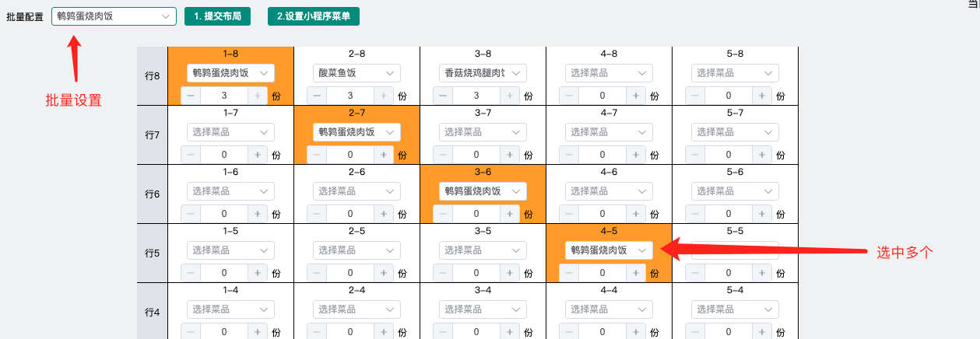Open the dish dropdown in cell 2-8 酸菜鱼饭
The height and width of the screenshot is (339, 980).
click(357, 73)
